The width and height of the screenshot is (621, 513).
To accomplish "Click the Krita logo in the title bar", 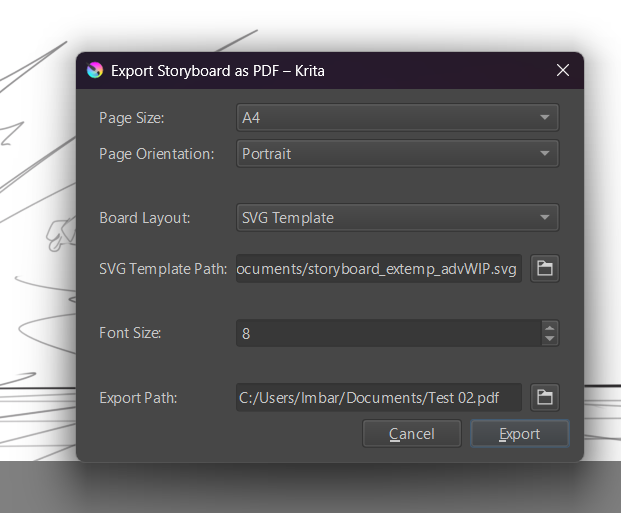I will coord(95,71).
